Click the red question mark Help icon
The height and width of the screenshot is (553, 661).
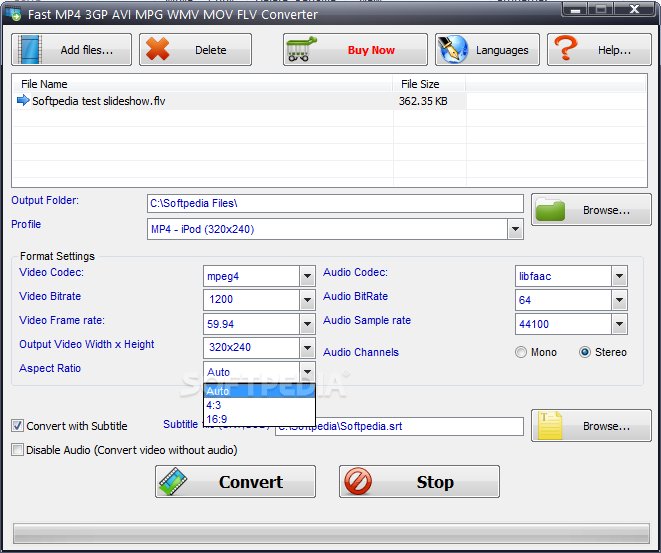[566, 48]
